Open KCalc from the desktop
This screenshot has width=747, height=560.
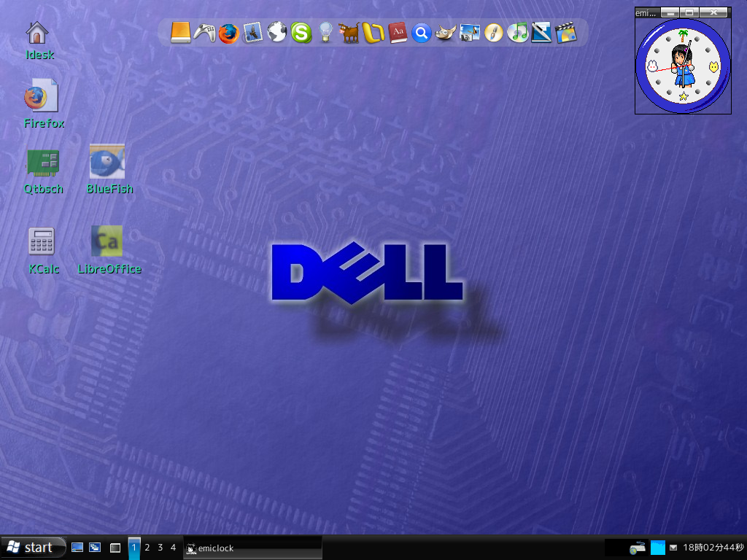42,241
